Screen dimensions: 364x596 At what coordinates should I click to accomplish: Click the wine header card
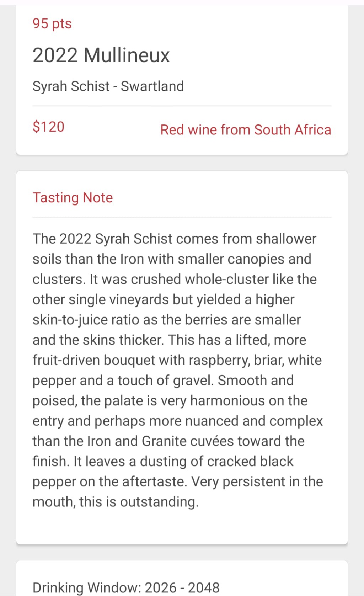click(x=182, y=80)
